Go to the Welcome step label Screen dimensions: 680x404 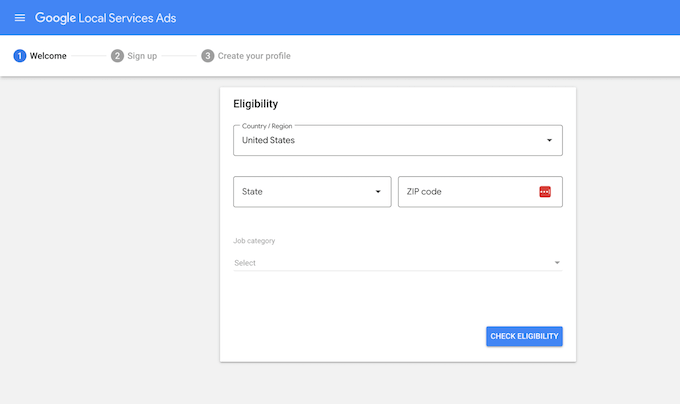[x=48, y=56]
